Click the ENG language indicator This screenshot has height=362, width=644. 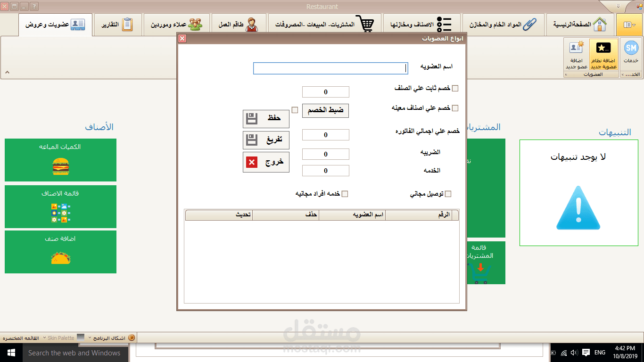click(x=600, y=353)
